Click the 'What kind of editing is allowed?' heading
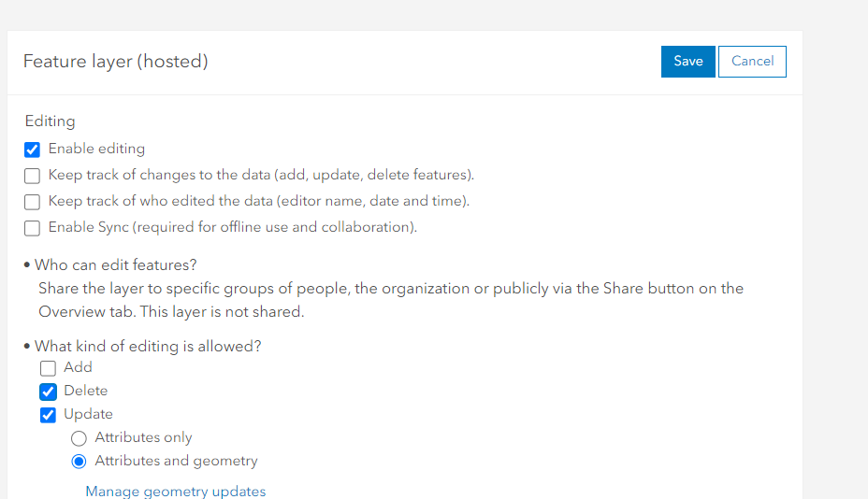868x499 pixels. click(x=148, y=347)
